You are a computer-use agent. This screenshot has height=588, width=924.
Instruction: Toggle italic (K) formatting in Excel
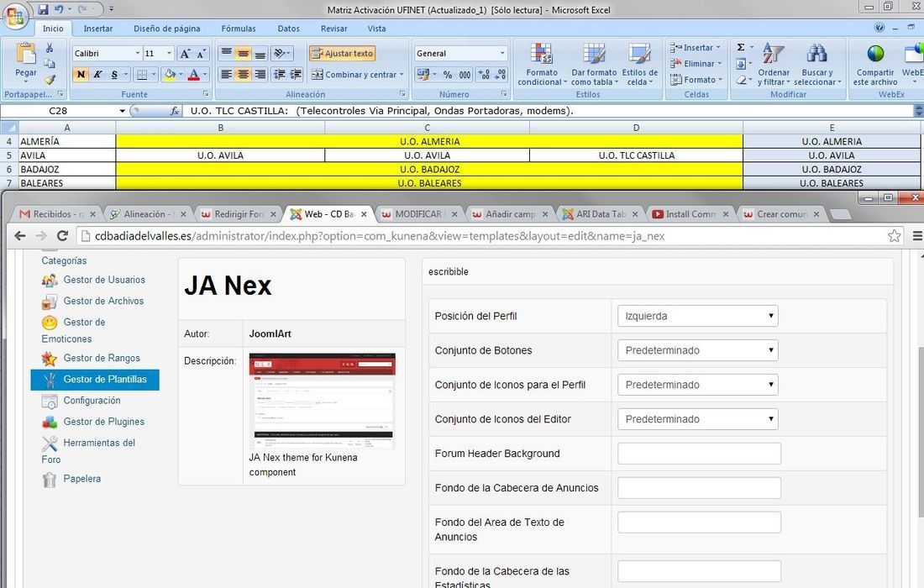97,74
